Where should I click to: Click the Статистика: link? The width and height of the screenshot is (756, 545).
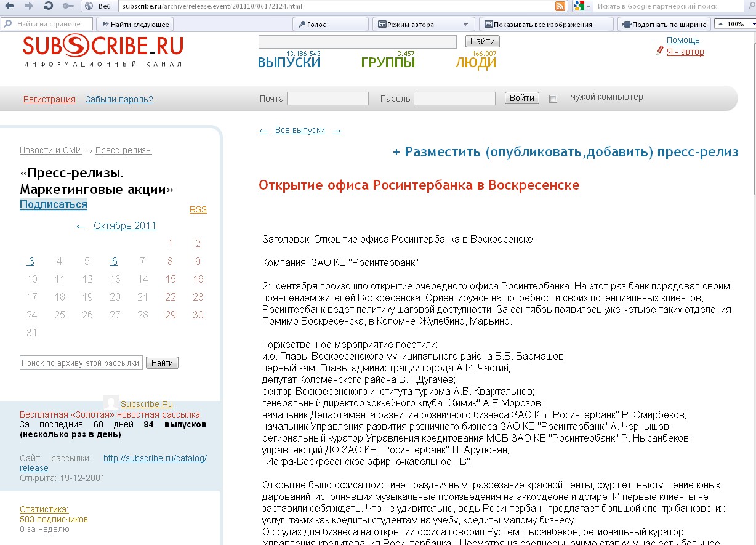point(44,509)
